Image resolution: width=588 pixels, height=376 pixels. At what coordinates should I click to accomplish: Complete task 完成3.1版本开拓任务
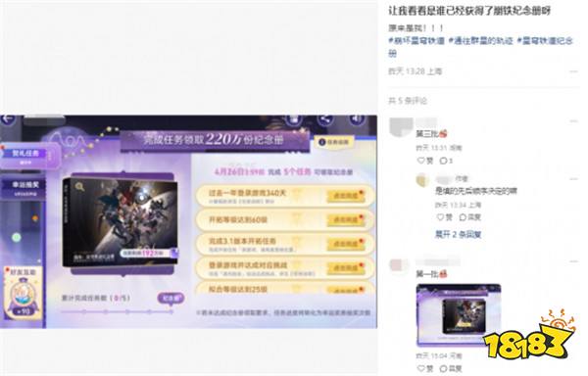click(x=345, y=244)
